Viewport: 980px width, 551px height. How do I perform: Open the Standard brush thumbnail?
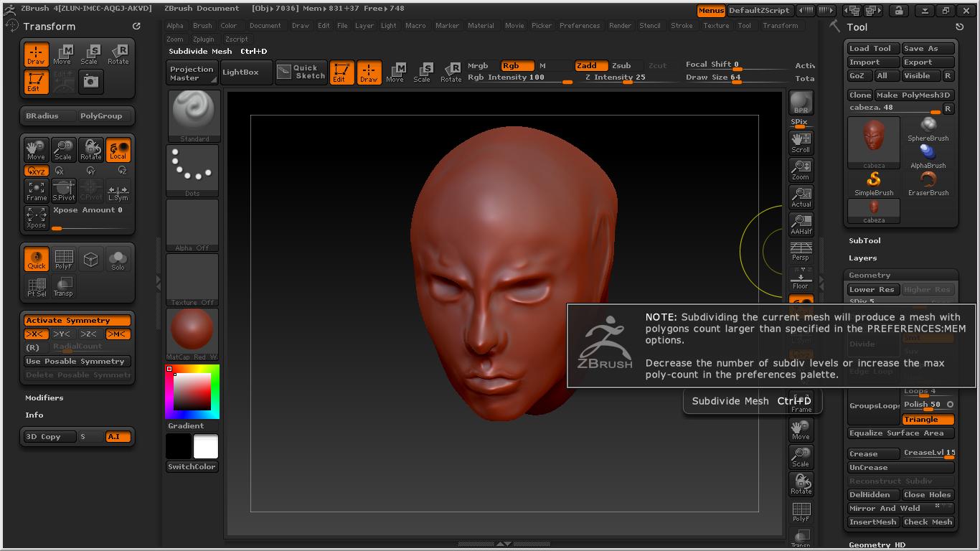click(x=194, y=116)
